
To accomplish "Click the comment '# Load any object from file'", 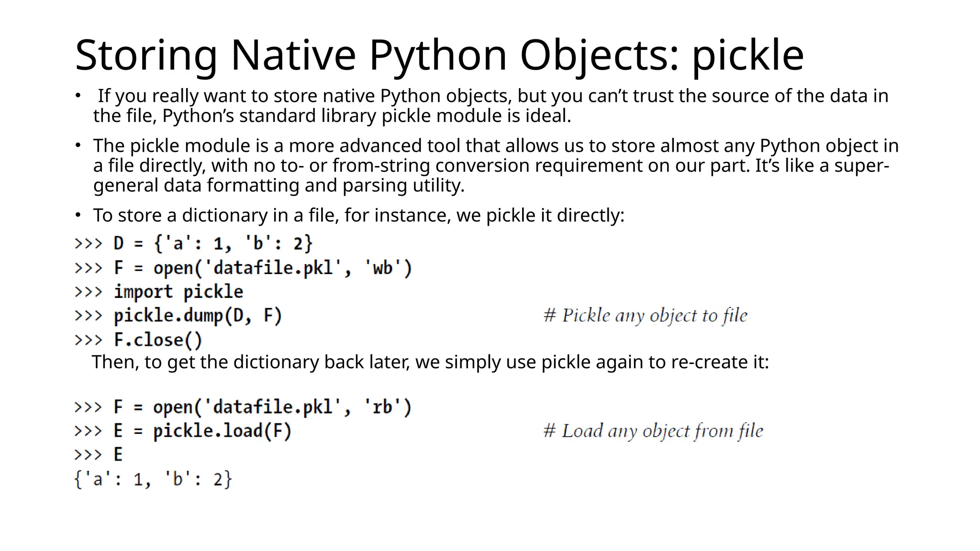I will point(653,431).
